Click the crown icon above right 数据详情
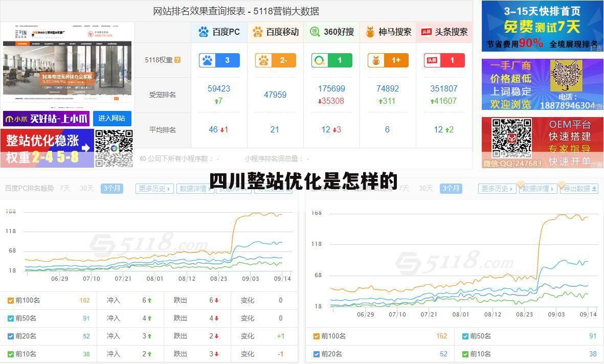 [521, 184]
